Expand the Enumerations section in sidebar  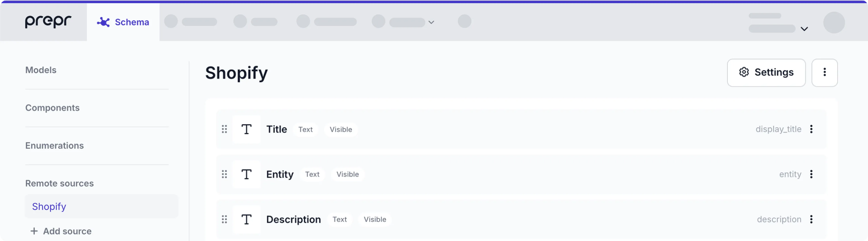pyautogui.click(x=54, y=146)
